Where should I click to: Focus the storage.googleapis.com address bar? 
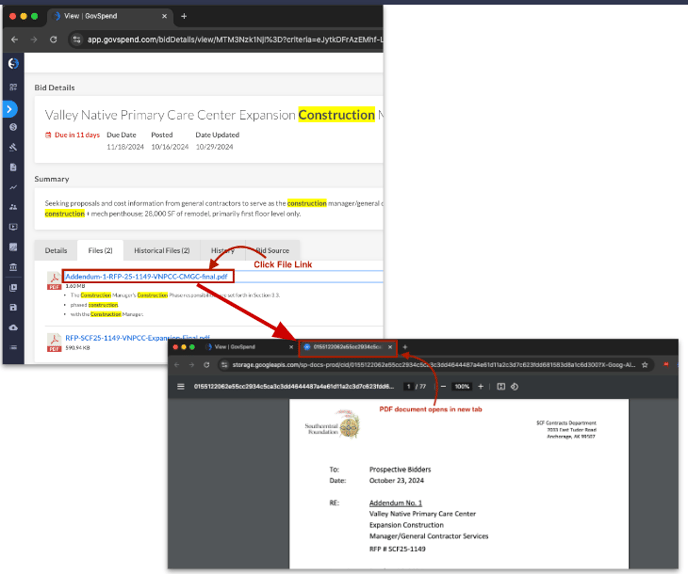point(434,365)
